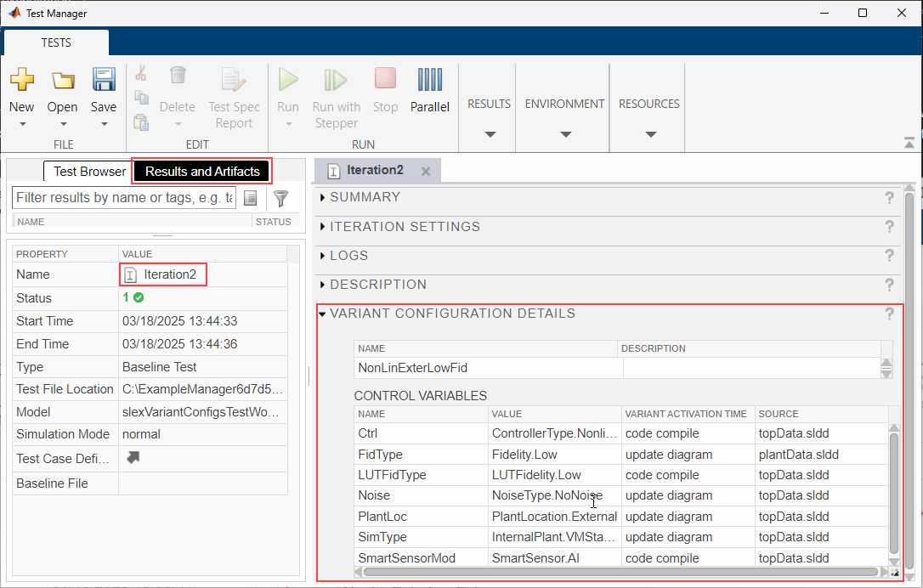Click the filter results input field
The height and width of the screenshot is (588, 923).
[124, 198]
